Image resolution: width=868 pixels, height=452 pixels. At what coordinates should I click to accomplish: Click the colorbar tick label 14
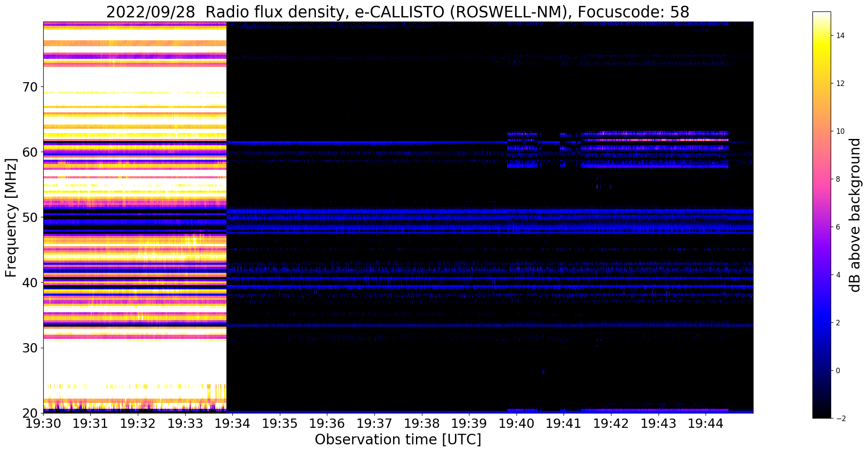pos(840,36)
